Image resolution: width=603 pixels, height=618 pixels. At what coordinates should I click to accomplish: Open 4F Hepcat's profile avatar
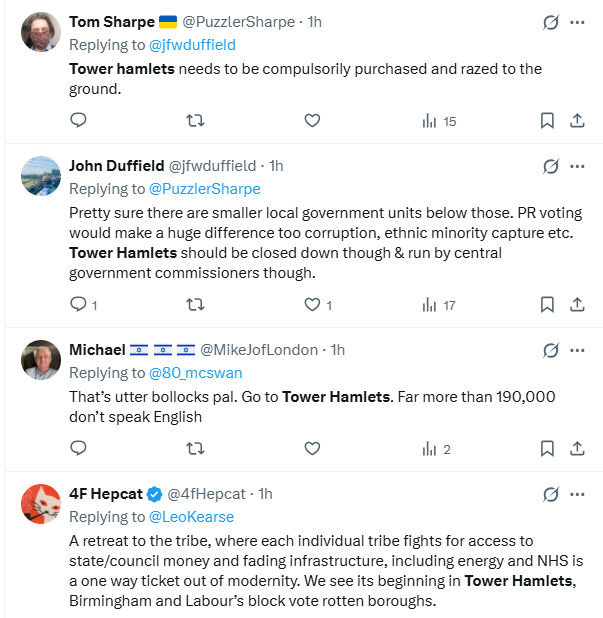tap(41, 503)
